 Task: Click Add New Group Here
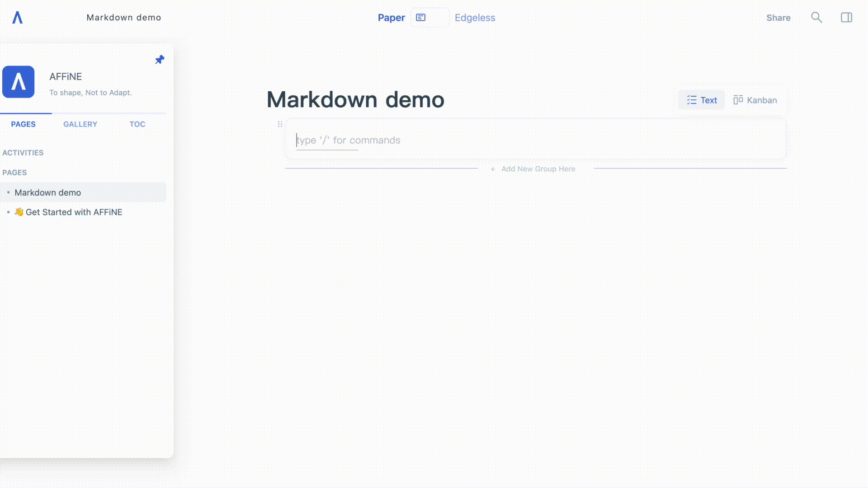click(533, 169)
